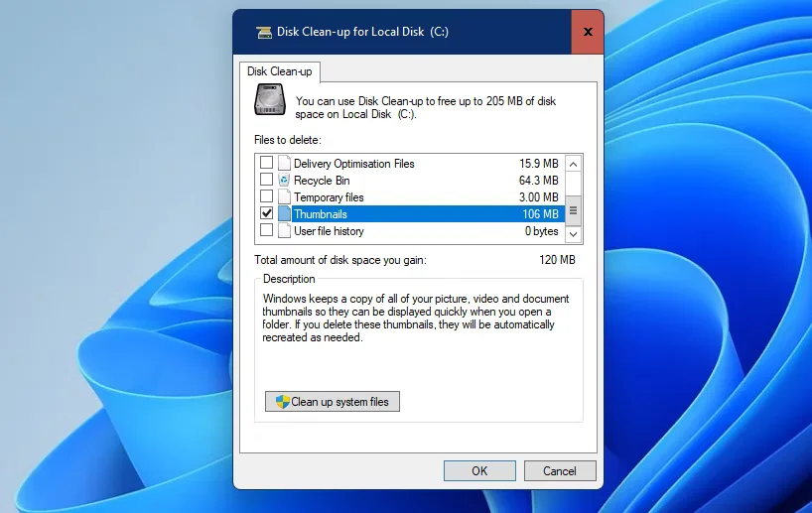This screenshot has height=513, width=812.
Task: Select the Disk Clean-up tab
Action: click(x=279, y=71)
